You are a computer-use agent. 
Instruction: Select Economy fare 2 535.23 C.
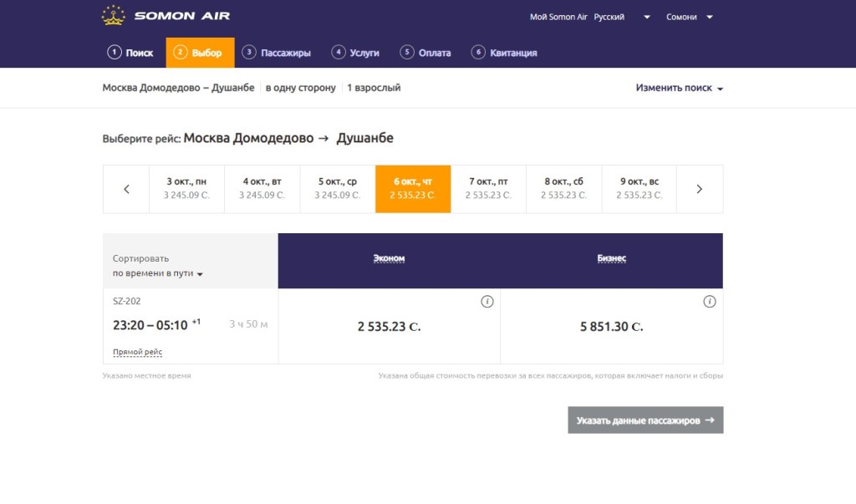tap(389, 327)
